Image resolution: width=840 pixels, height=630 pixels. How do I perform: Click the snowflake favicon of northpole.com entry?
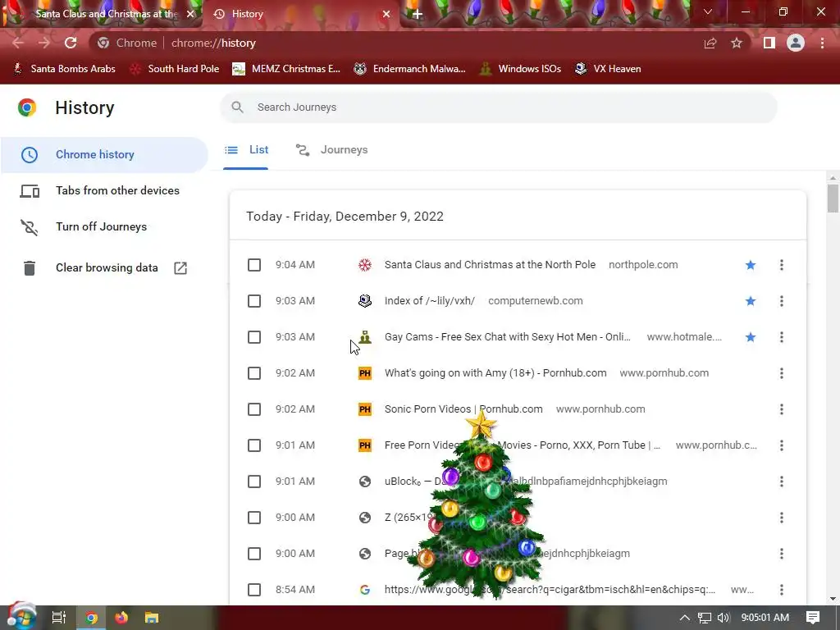coord(365,265)
